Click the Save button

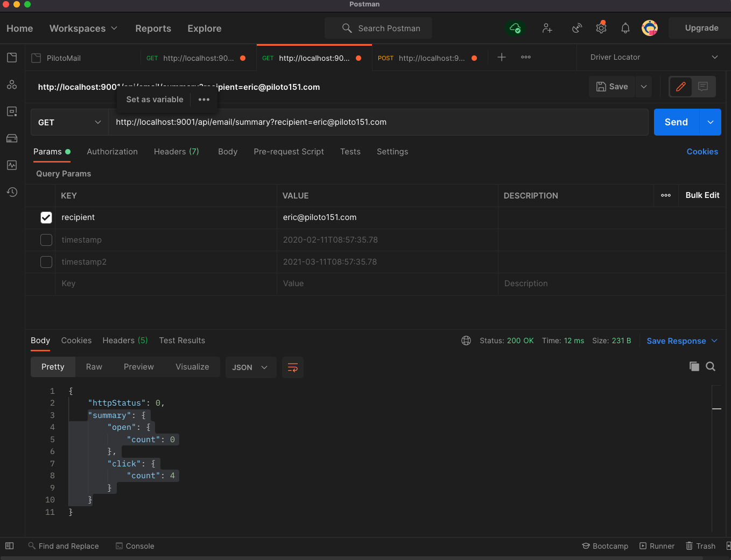coord(613,87)
